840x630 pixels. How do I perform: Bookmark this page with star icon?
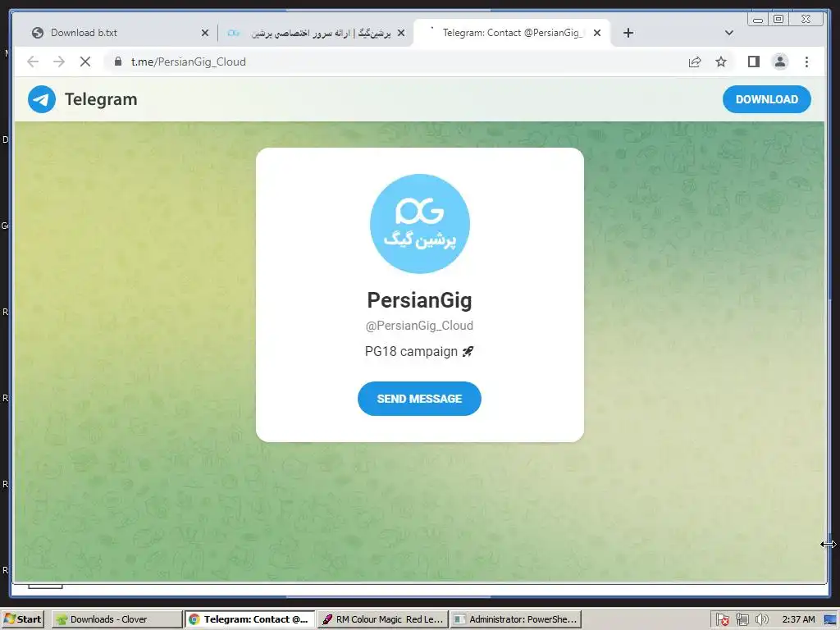(x=721, y=62)
